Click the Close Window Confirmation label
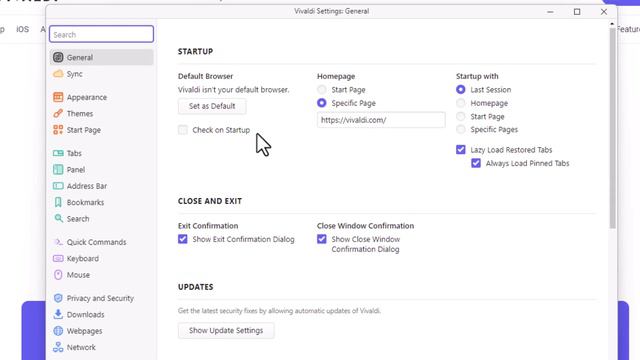The image size is (640, 360). [365, 226]
